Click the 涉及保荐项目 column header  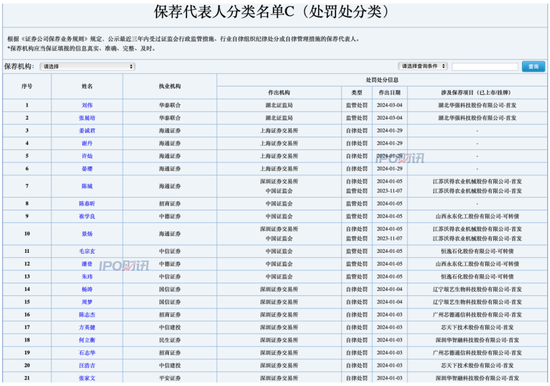coord(477,93)
